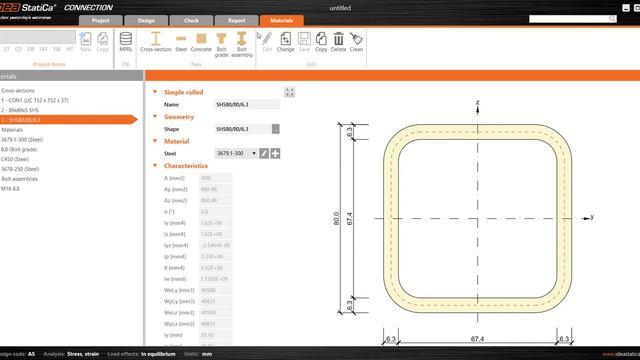This screenshot has height=360, width=640.
Task: Add a new Concrete material
Action: pyautogui.click(x=201, y=42)
